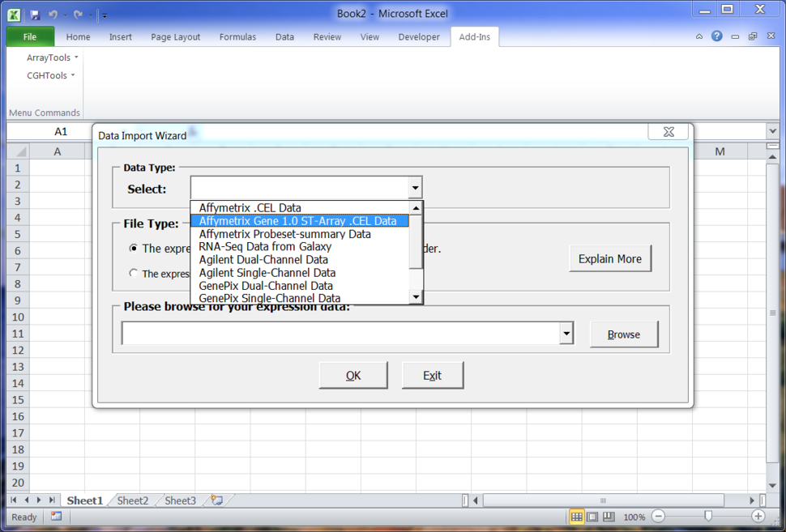Choose GenePix Single-Channel Data option
Image resolution: width=786 pixels, height=532 pixels.
300,298
